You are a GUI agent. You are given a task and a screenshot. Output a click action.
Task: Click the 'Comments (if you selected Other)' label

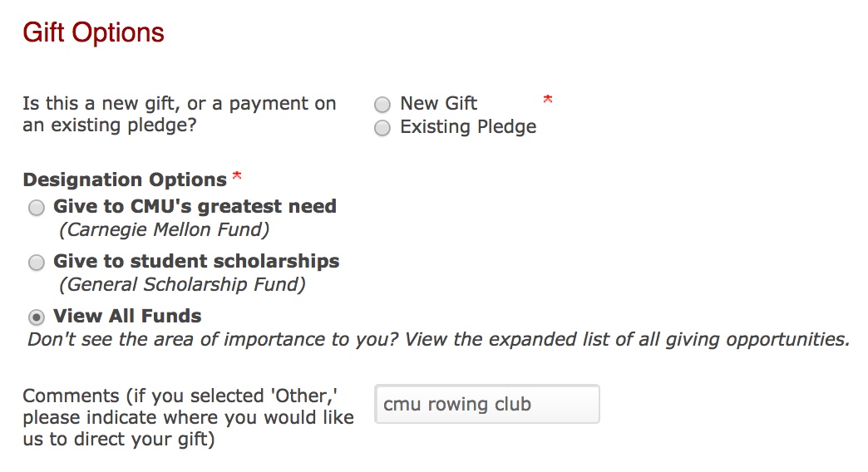point(188,417)
